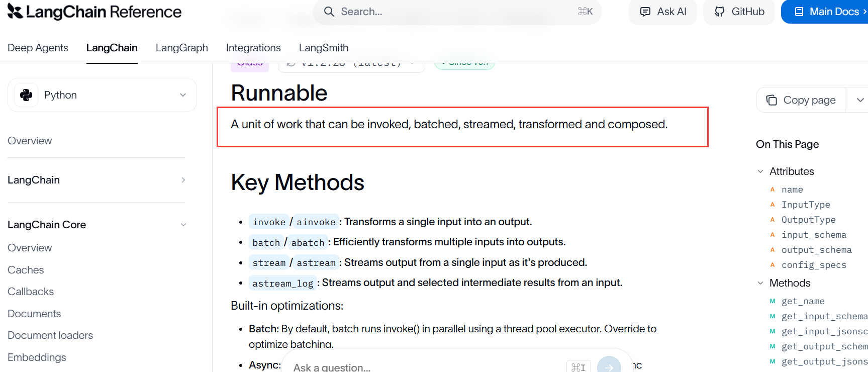Jump to the name attribute
This screenshot has width=868, height=372.
pyautogui.click(x=792, y=190)
